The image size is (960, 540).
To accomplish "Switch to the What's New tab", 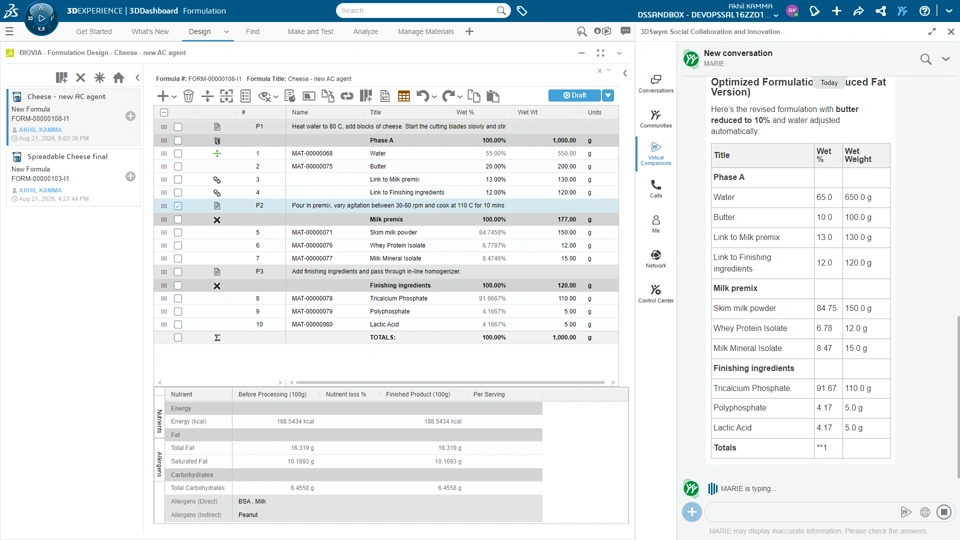I will (x=150, y=31).
